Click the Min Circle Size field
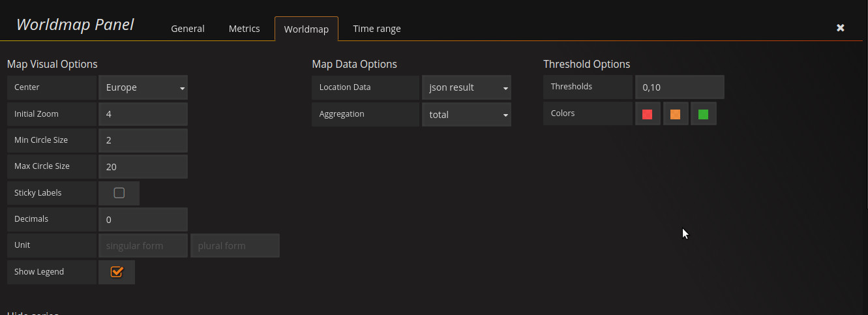This screenshot has height=315, width=868. coord(143,140)
